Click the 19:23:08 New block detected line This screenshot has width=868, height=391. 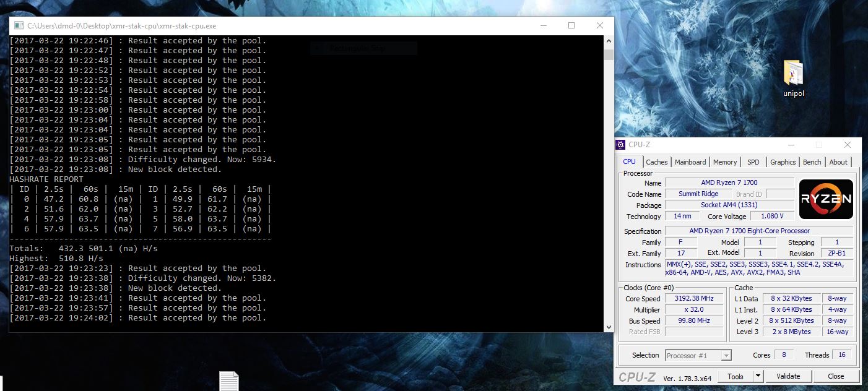[x=116, y=169]
